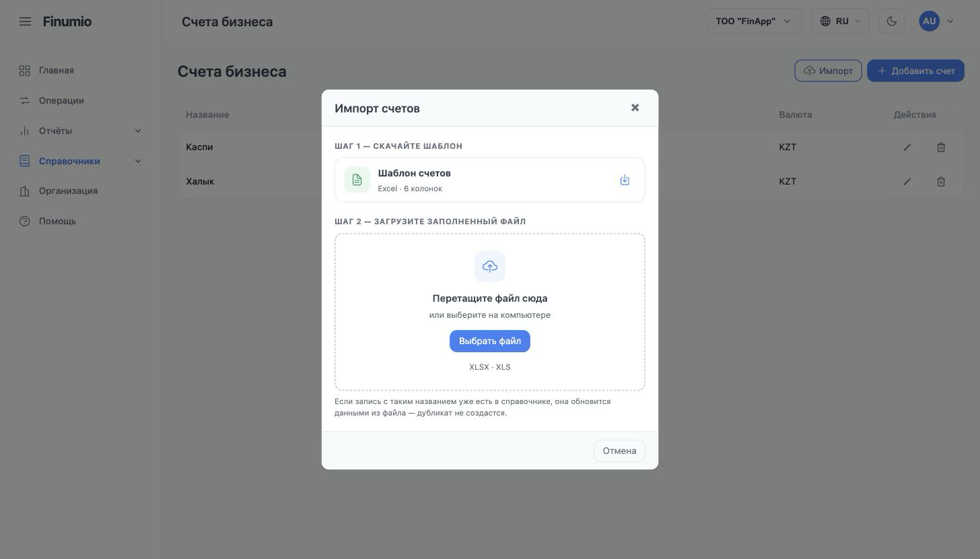
Task: Download the Шаблон счетов template file
Action: point(625,180)
